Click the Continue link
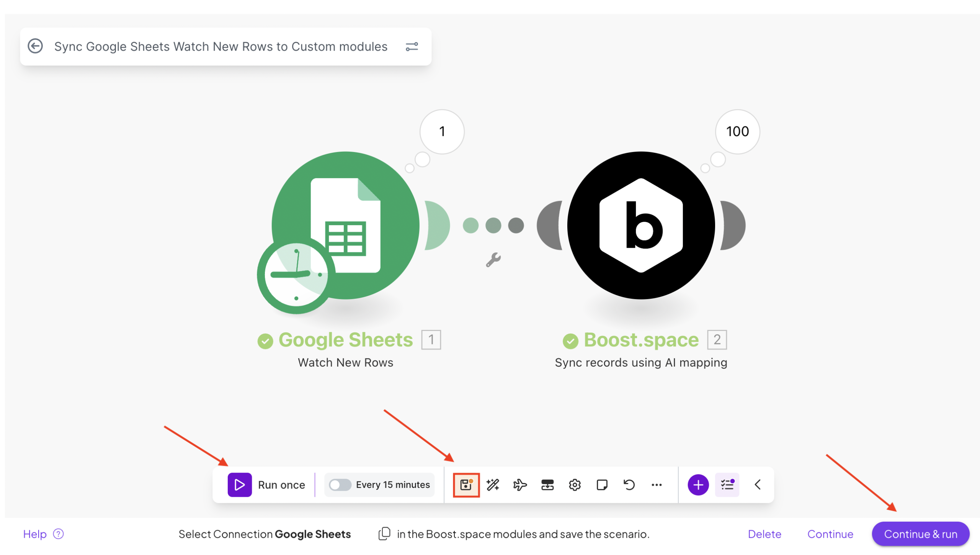 tap(830, 534)
